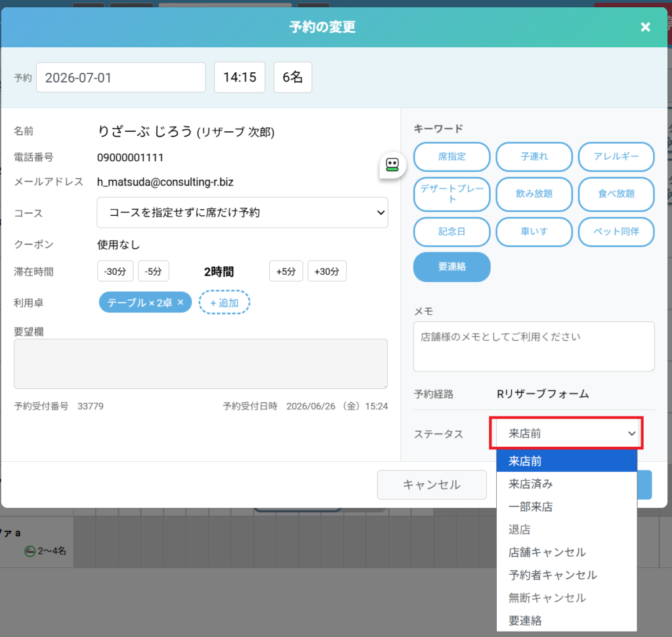
Task: Click the 使用なし coupon value
Action: [x=118, y=245]
